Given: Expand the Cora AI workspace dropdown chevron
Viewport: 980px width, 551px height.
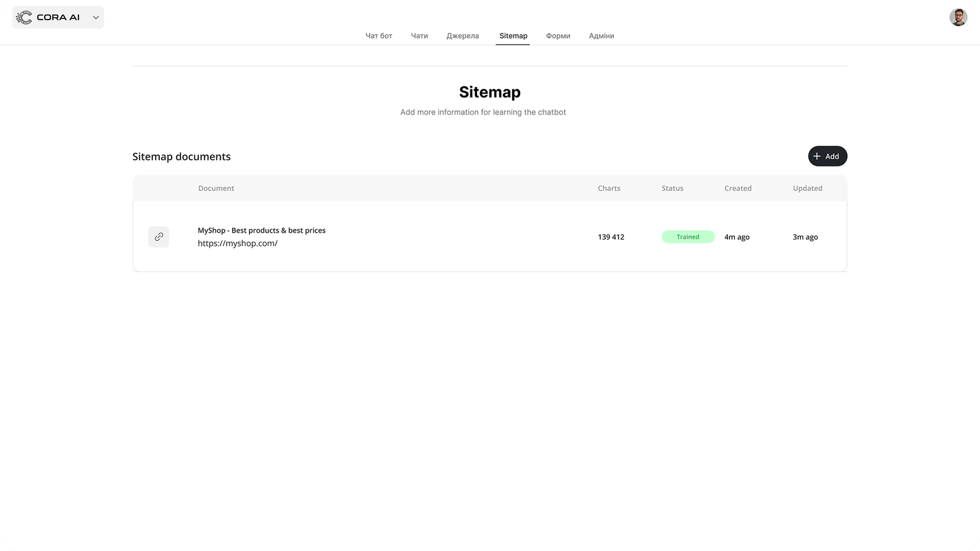Looking at the screenshot, I should point(96,18).
